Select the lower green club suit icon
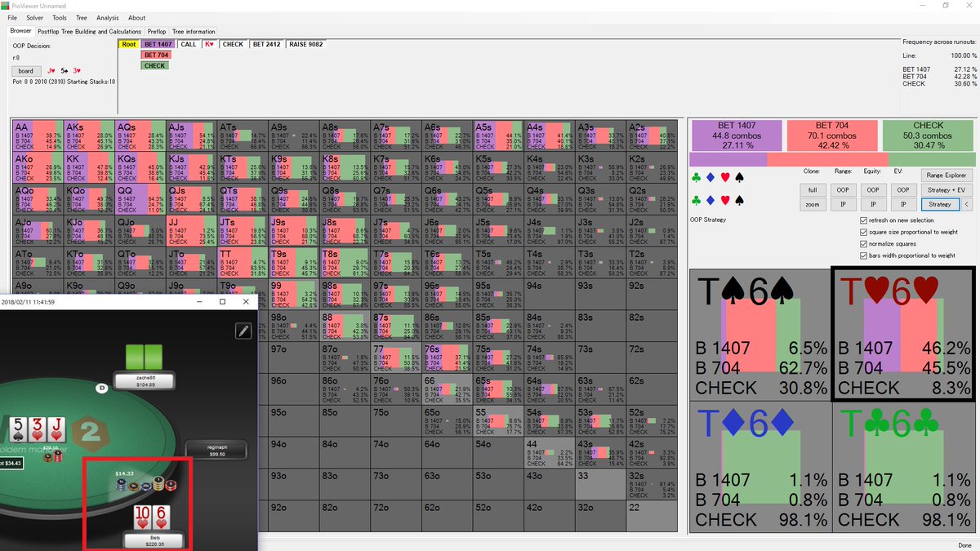This screenshot has width=980, height=551. click(696, 200)
